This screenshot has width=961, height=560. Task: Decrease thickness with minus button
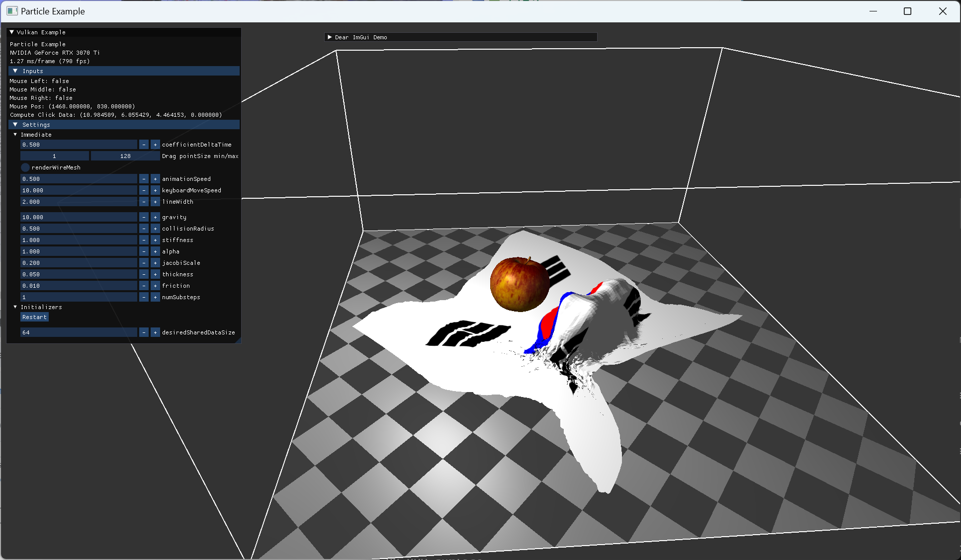(144, 274)
